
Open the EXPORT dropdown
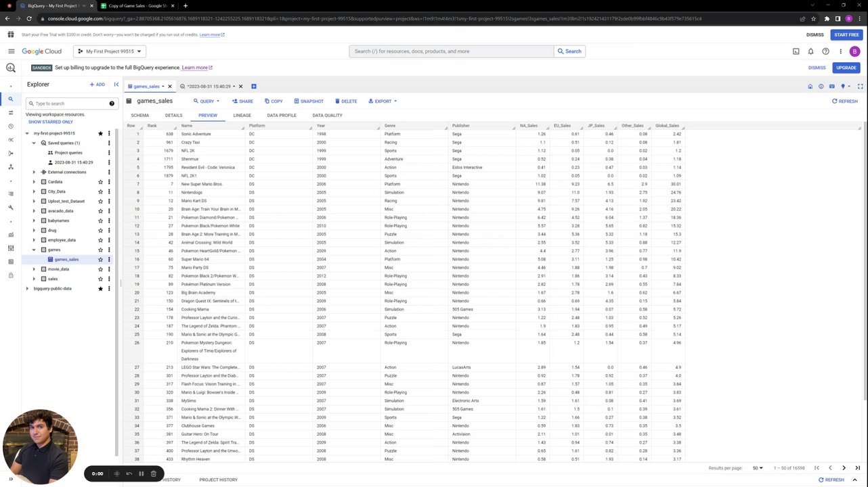(x=383, y=101)
